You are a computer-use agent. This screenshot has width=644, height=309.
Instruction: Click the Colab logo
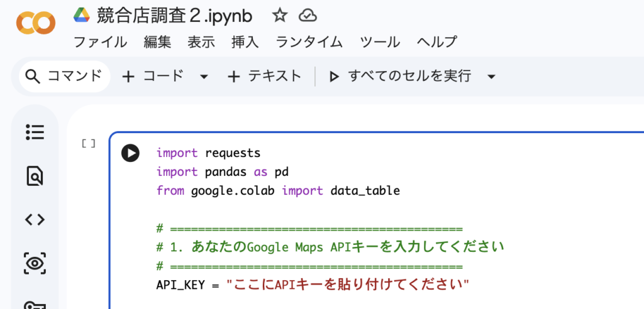click(x=35, y=23)
